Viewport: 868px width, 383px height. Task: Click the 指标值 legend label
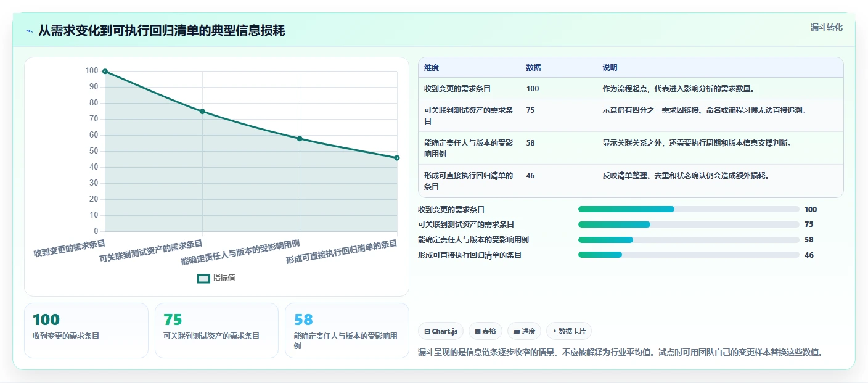[224, 278]
